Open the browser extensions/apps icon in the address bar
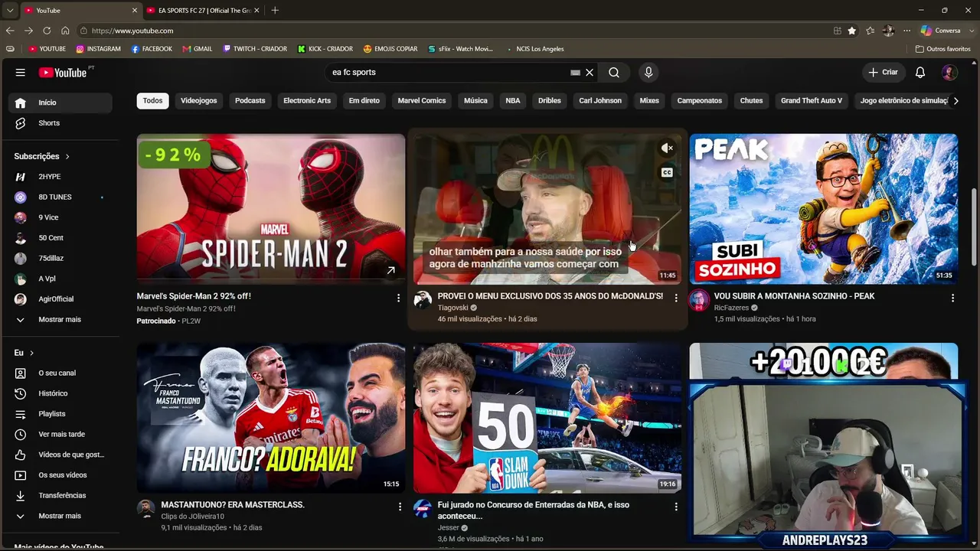The image size is (980, 551). (x=838, y=31)
